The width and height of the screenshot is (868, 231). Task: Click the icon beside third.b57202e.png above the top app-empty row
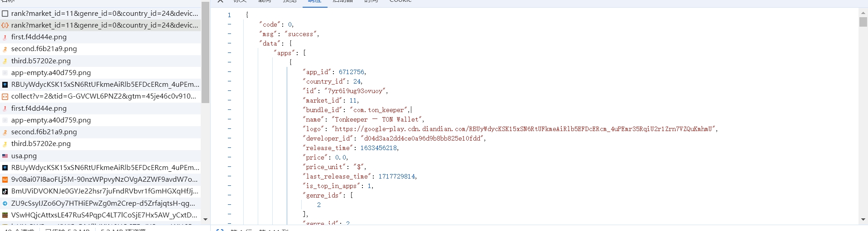tap(5, 61)
